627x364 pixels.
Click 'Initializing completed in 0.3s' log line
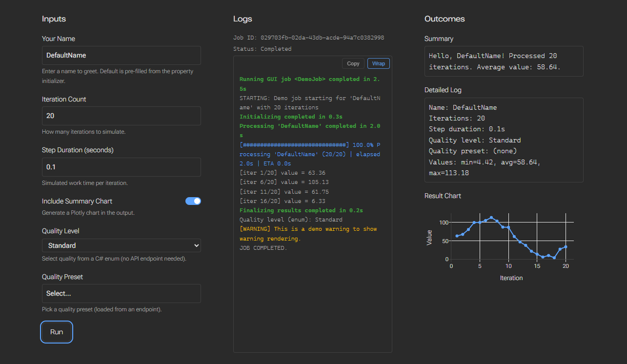click(291, 117)
